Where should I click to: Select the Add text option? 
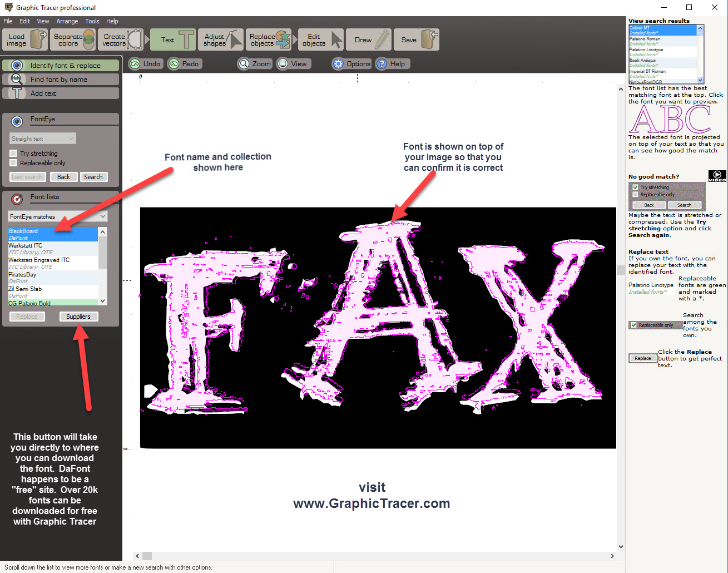61,93
